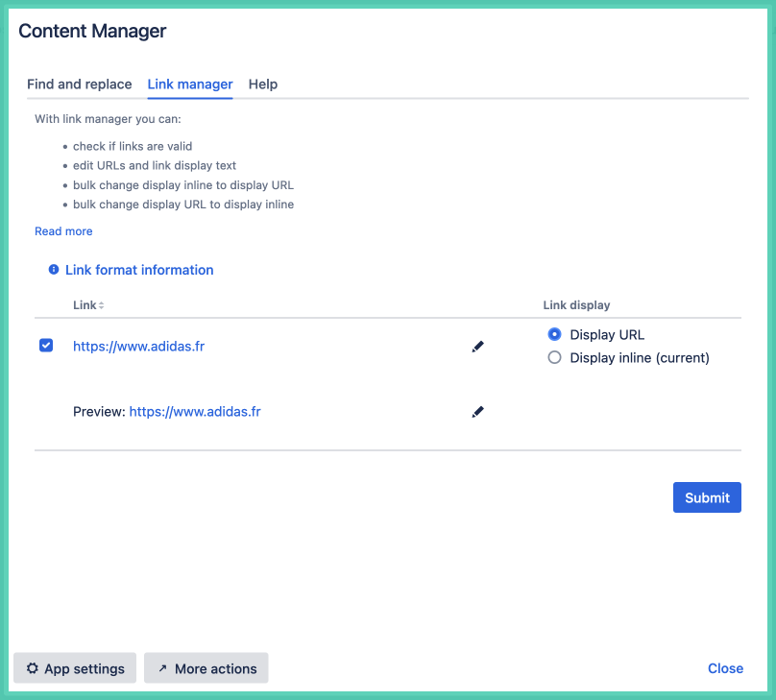
Task: Click the sort arrows in the Link column header
Action: 101,305
